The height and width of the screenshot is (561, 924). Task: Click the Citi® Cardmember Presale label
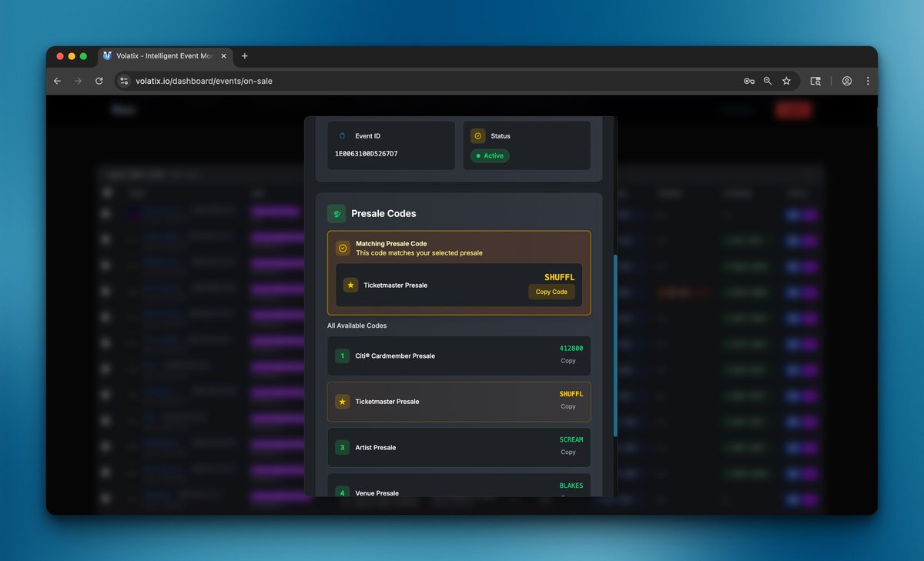pos(395,356)
